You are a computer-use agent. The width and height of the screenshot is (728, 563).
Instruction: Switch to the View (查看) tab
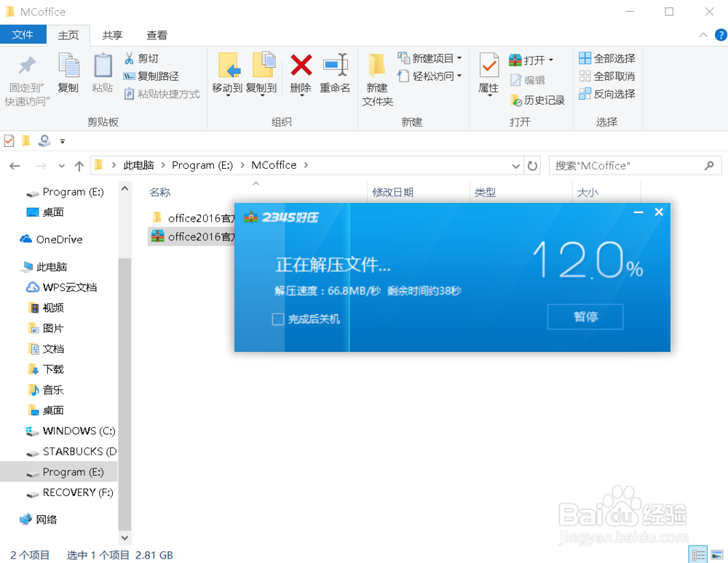[157, 35]
